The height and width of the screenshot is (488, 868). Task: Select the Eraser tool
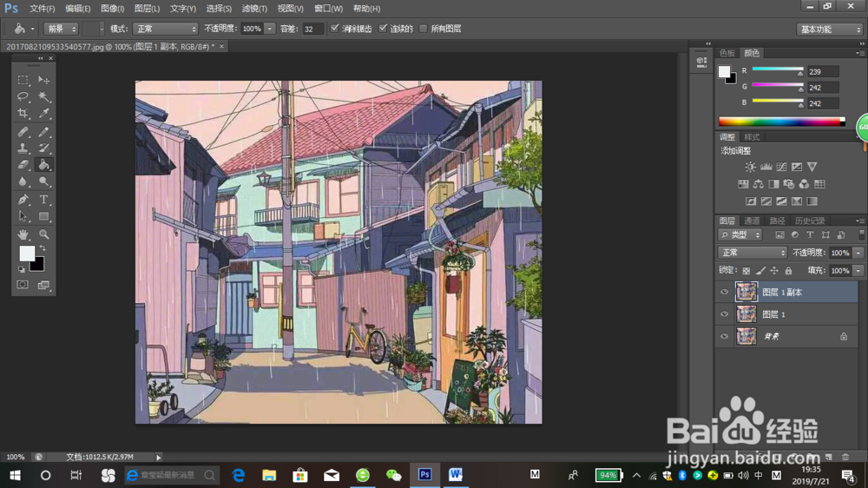click(x=23, y=164)
